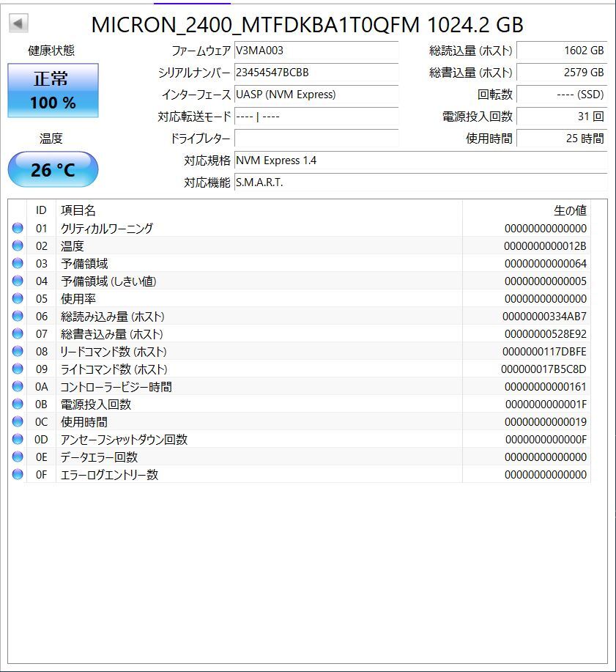Image resolution: width=616 pixels, height=672 pixels.
Task: Click the blue status icon for クリティカルワーニング
Action: [x=18, y=228]
